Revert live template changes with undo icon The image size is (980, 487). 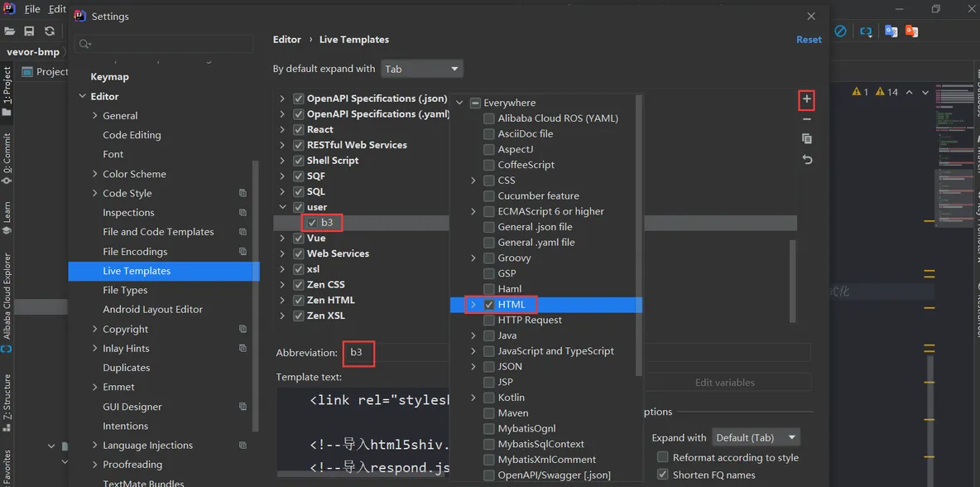tap(807, 160)
